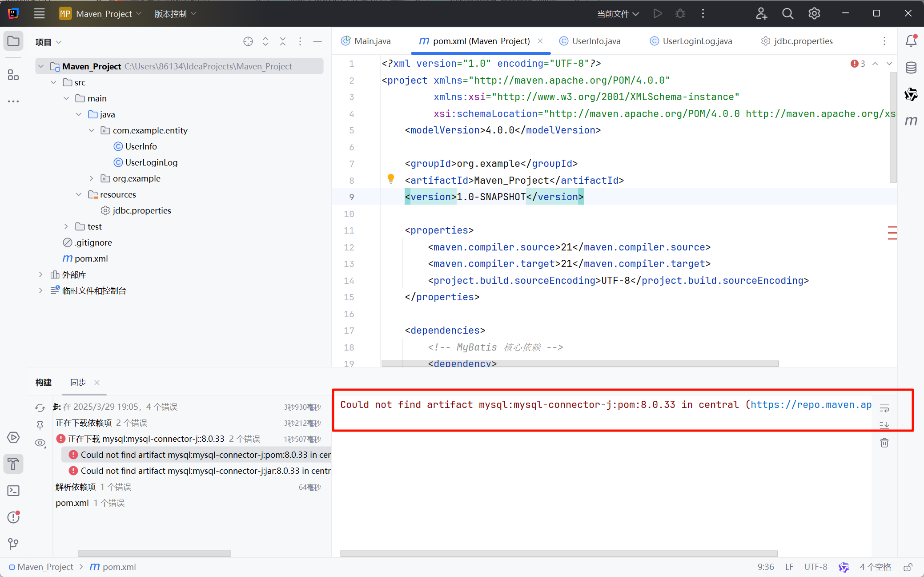
Task: Switch to the UserInfo.java tab
Action: 595,41
